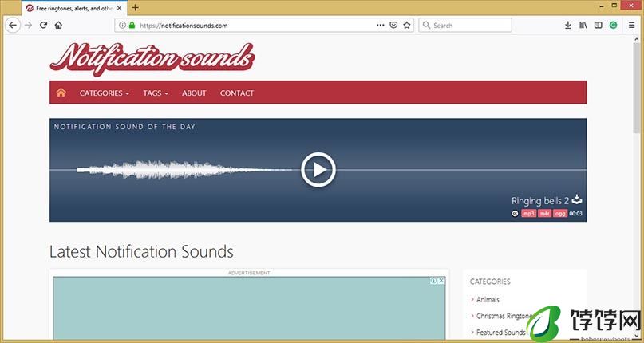
Task: Click the Notification sounds logo
Action: point(152,58)
